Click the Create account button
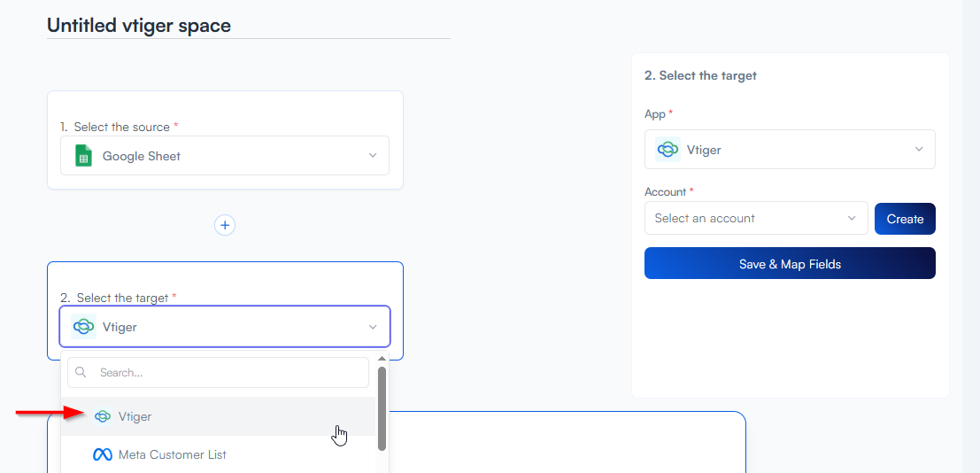 [905, 219]
